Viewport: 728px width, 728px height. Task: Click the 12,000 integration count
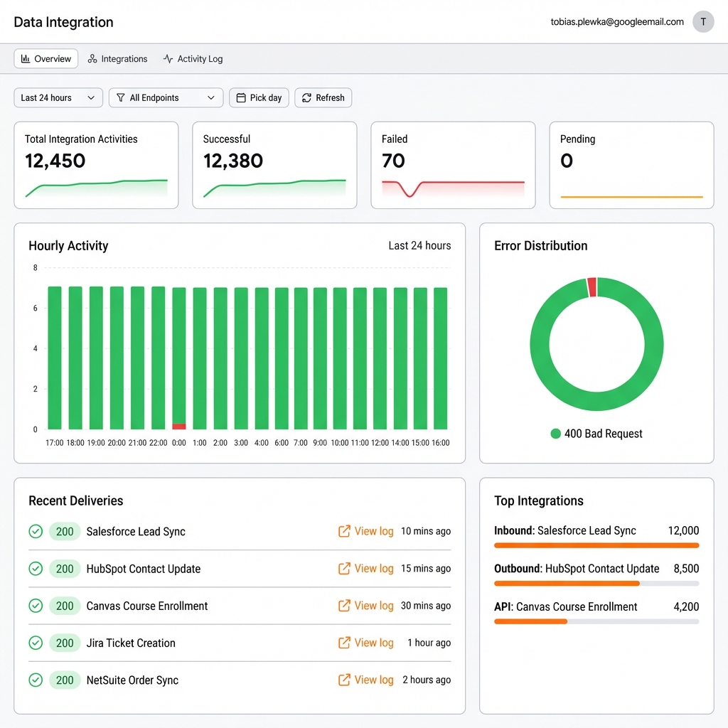pyautogui.click(x=683, y=530)
